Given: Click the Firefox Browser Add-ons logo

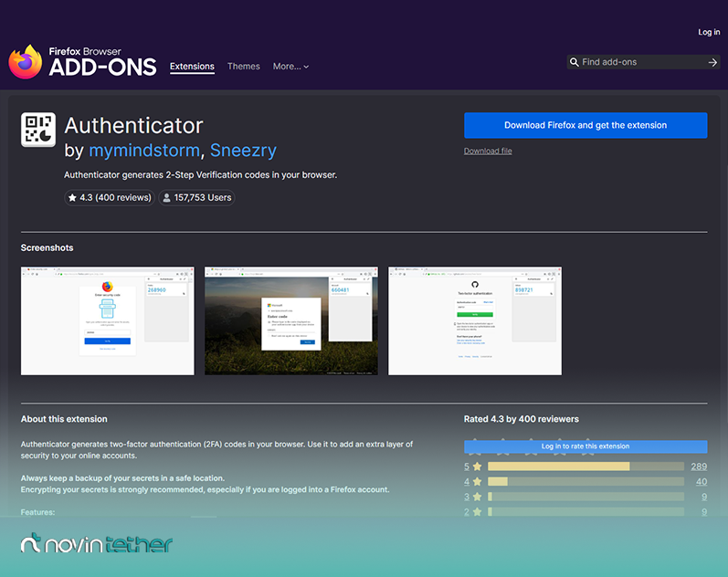Looking at the screenshot, I should click(82, 62).
